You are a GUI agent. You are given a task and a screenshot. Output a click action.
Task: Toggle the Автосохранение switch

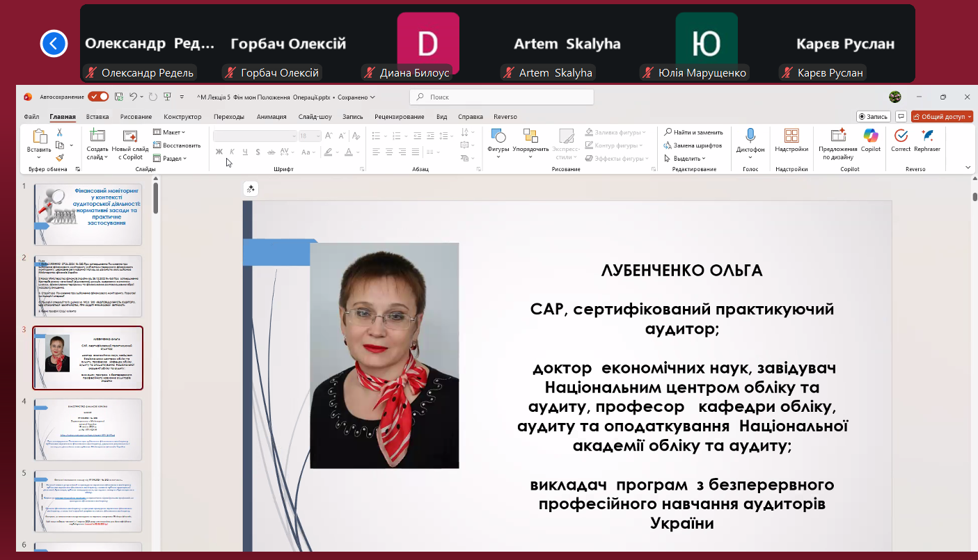point(98,97)
